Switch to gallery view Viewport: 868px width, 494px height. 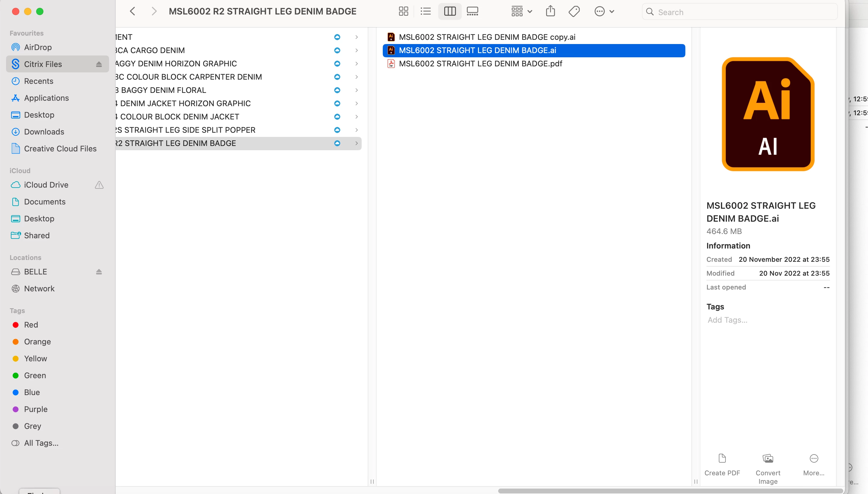(x=472, y=11)
